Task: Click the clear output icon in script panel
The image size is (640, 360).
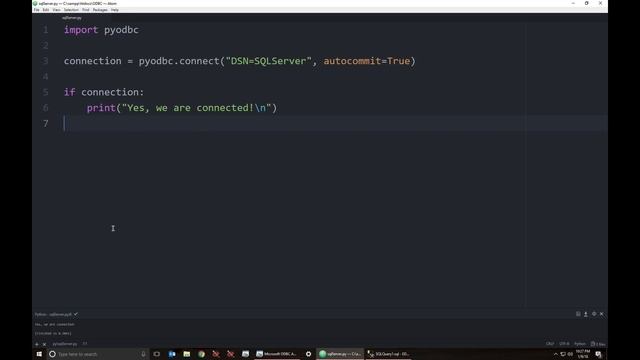Action: point(578,314)
